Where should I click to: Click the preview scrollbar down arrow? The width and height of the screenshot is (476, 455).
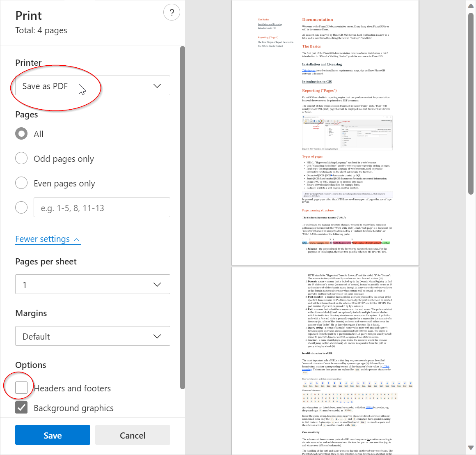(471, 448)
